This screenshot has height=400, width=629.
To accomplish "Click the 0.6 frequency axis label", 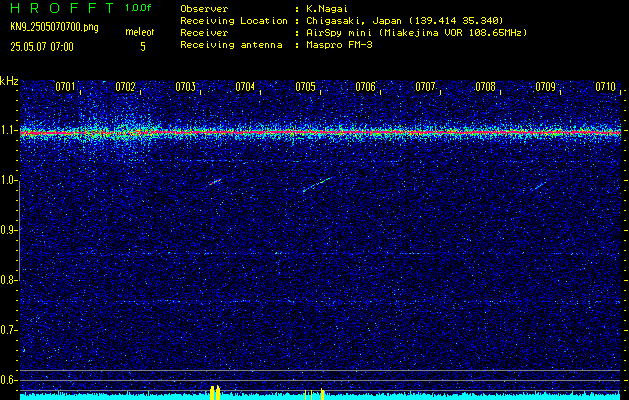I will (8, 380).
